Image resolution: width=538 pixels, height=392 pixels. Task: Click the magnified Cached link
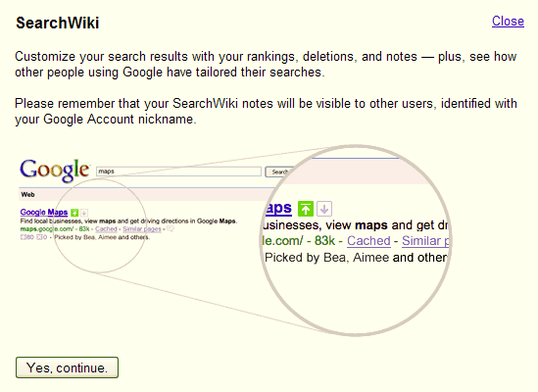point(368,241)
